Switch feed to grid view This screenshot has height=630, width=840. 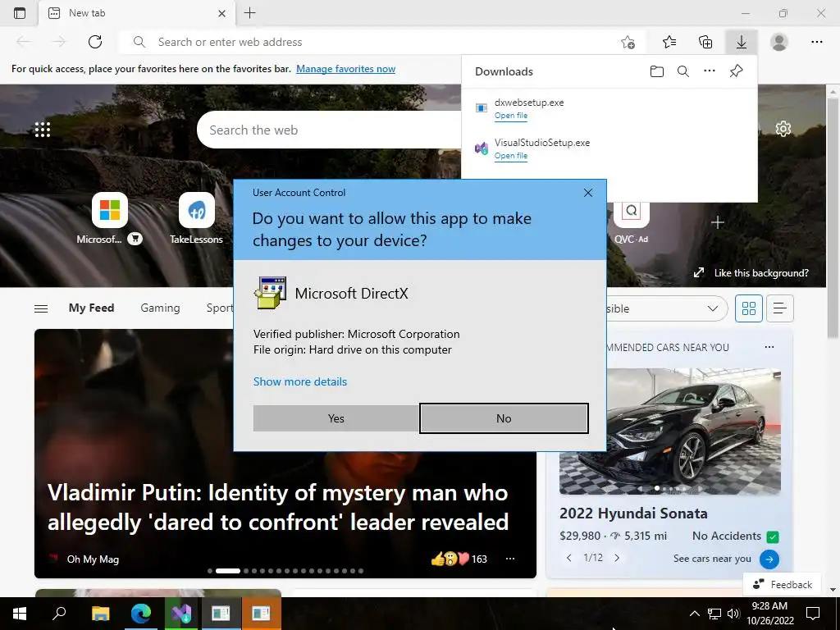click(748, 308)
